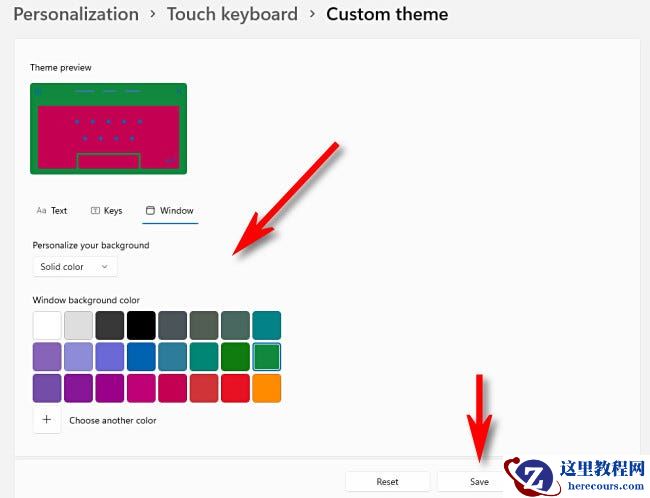The image size is (650, 498).
Task: Pick the steel blue swatch
Action: pos(172,357)
